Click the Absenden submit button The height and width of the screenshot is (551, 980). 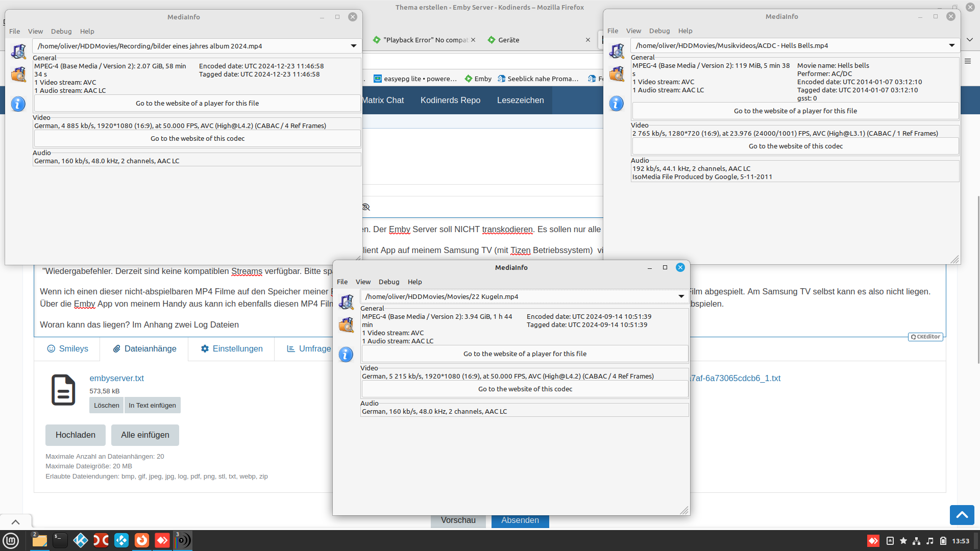tap(520, 521)
